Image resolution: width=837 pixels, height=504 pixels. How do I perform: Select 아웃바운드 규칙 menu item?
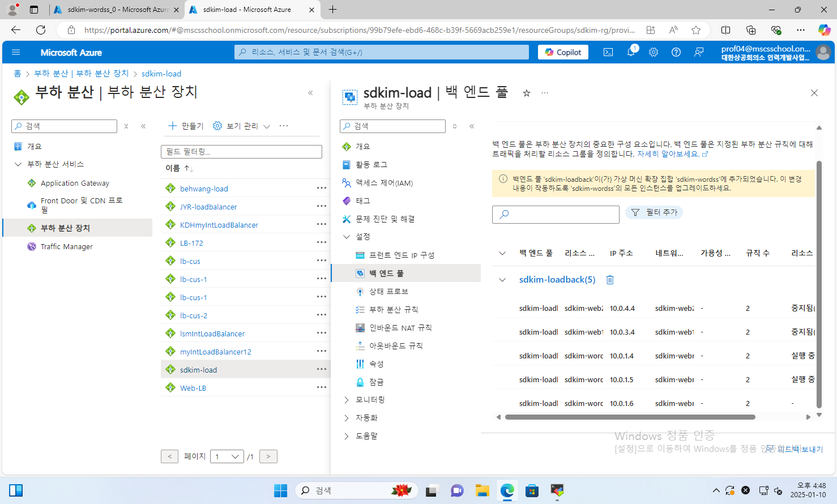coord(396,346)
